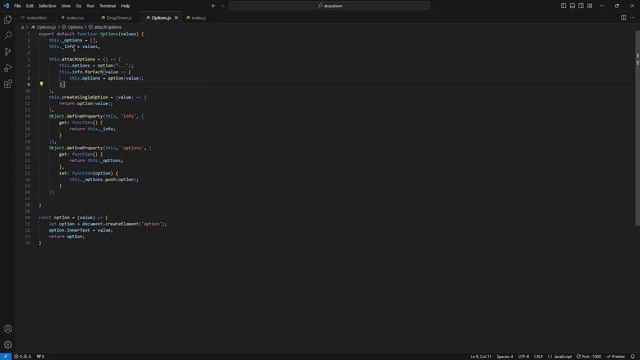
Task: Open the Search view in activity bar
Action: coord(8,36)
